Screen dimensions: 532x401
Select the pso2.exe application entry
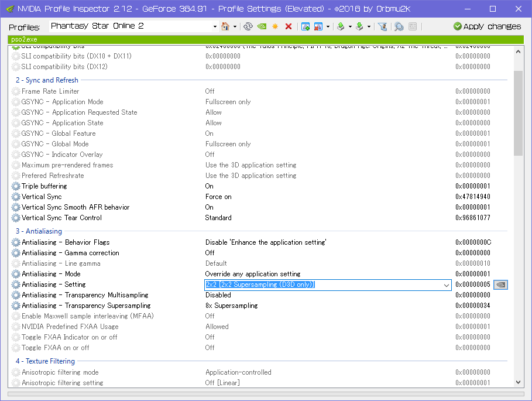pyautogui.click(x=24, y=39)
